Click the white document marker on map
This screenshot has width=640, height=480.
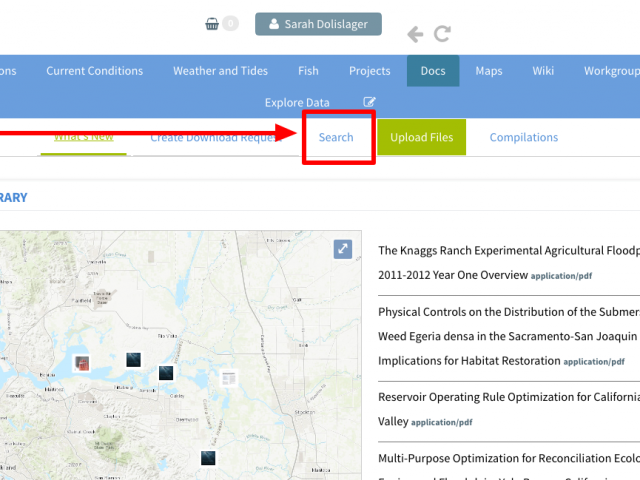pos(228,379)
